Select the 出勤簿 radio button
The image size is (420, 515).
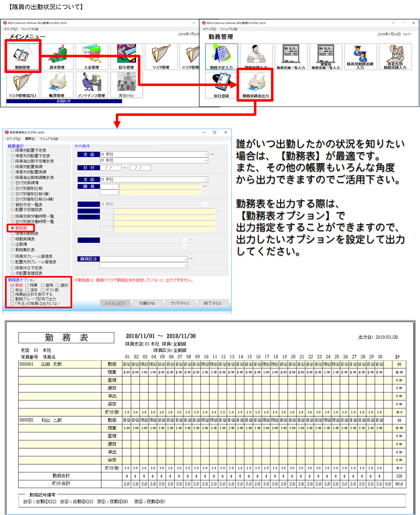coord(12,245)
